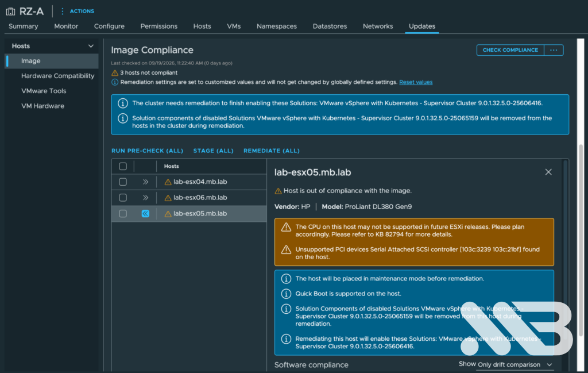This screenshot has width=588, height=373.
Task: Click the 'Vendor: HP' text
Action: (x=292, y=207)
